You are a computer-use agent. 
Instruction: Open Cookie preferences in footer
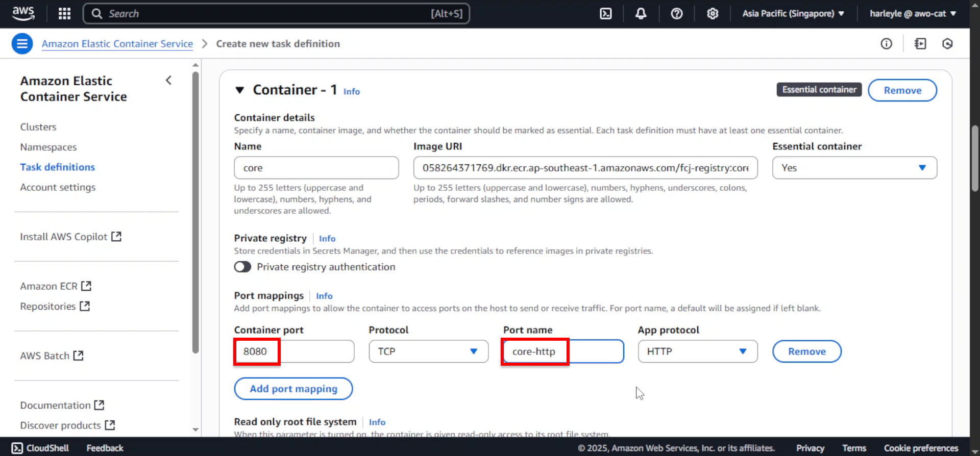point(921,448)
